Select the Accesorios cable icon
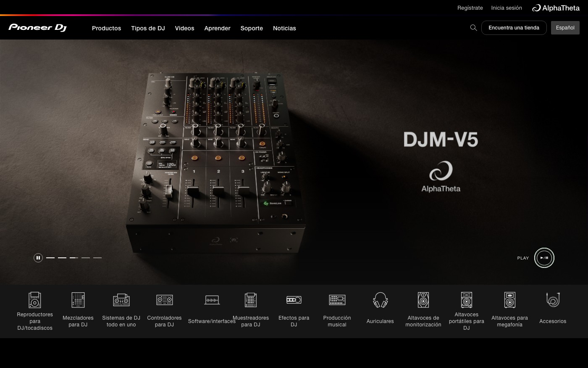Image resolution: width=588 pixels, height=368 pixels. click(553, 300)
